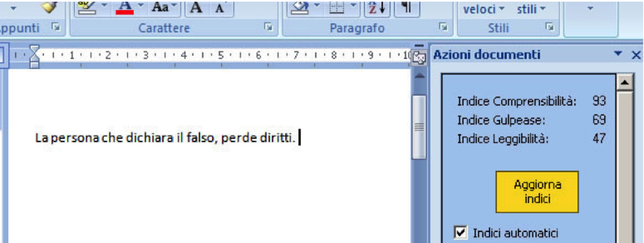Image resolution: width=644 pixels, height=243 pixels.
Task: Open the Carattere dialog launcher
Action: click(268, 27)
